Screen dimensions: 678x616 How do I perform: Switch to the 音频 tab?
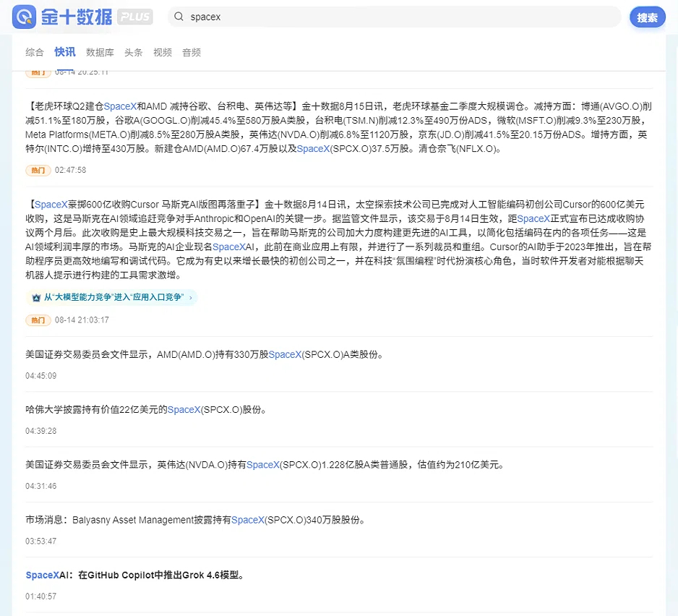coord(192,52)
